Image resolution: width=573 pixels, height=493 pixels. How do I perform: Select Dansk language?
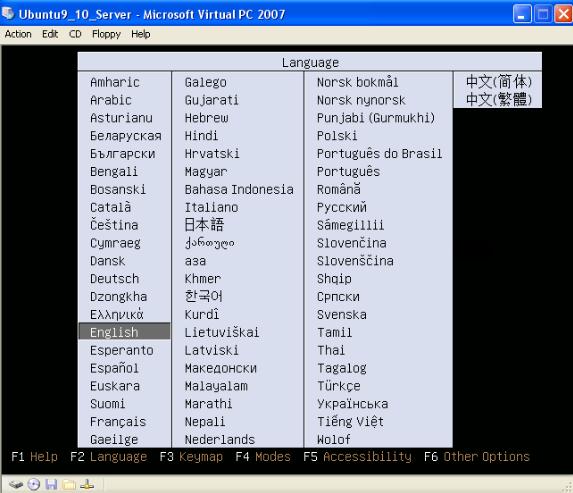coord(107,261)
